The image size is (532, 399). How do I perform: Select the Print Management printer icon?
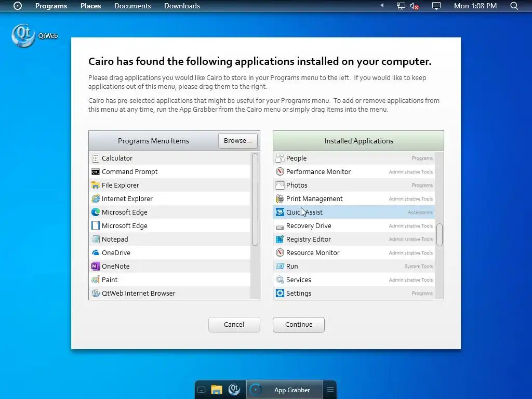(280, 199)
